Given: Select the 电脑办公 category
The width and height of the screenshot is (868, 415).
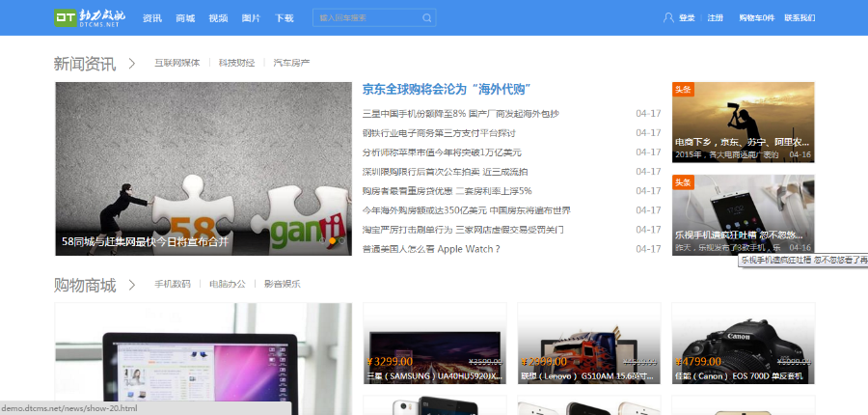Looking at the screenshot, I should click(228, 285).
